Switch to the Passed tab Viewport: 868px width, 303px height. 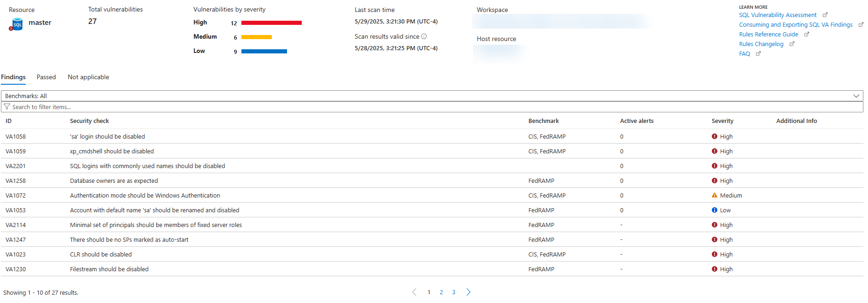point(46,77)
